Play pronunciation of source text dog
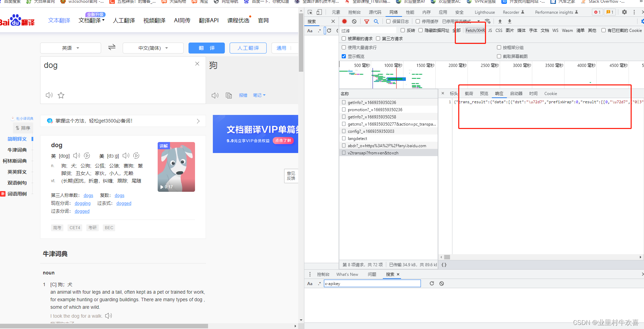The width and height of the screenshot is (644, 329). 49,95
